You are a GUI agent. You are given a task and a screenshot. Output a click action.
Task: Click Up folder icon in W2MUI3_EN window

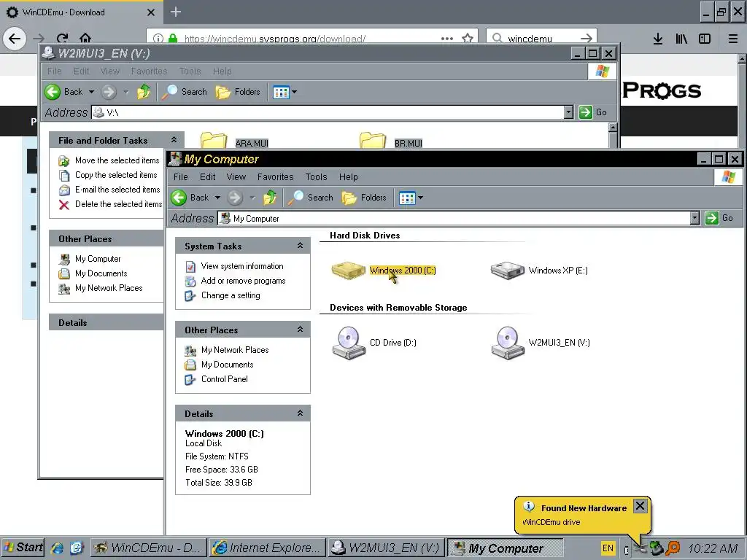pos(144,91)
